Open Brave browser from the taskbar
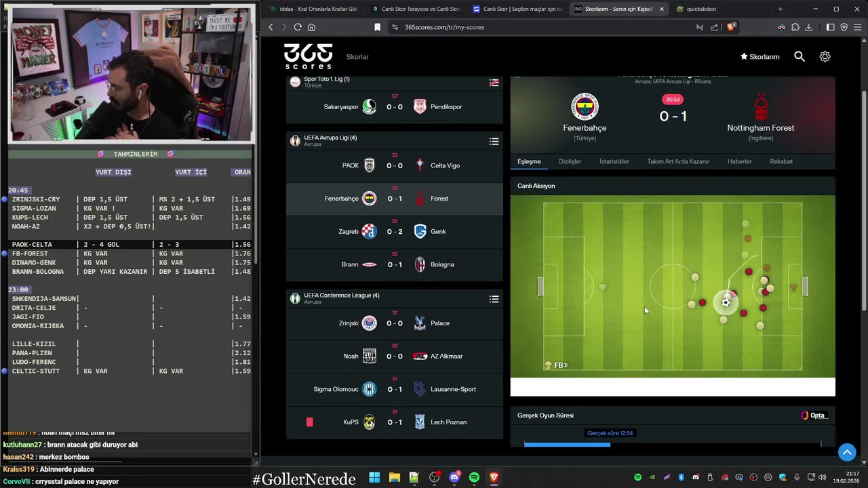Screen dimensions: 868x488 pyautogui.click(x=494, y=477)
